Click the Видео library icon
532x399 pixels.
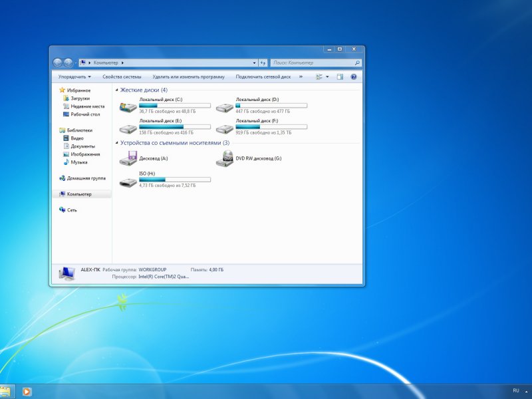click(66, 138)
